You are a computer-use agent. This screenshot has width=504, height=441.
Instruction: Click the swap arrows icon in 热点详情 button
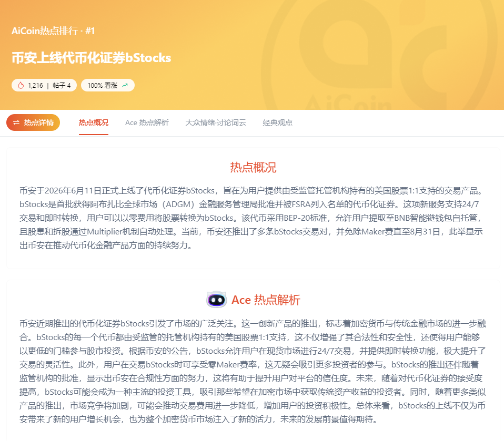point(16,122)
